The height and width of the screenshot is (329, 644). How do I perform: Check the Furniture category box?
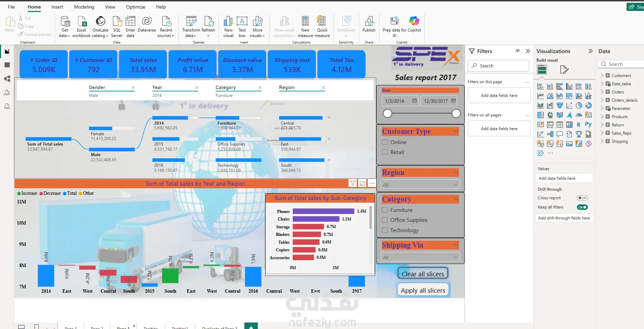click(385, 210)
